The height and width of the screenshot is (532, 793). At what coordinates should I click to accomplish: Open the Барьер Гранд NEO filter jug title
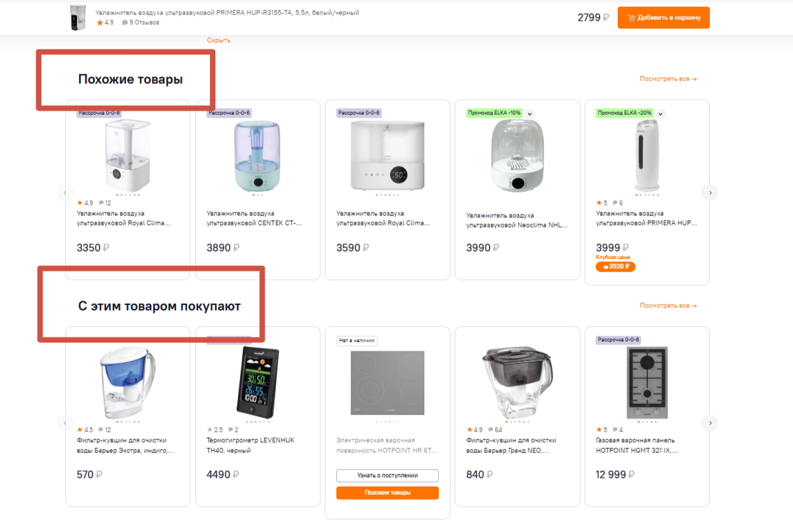[507, 445]
